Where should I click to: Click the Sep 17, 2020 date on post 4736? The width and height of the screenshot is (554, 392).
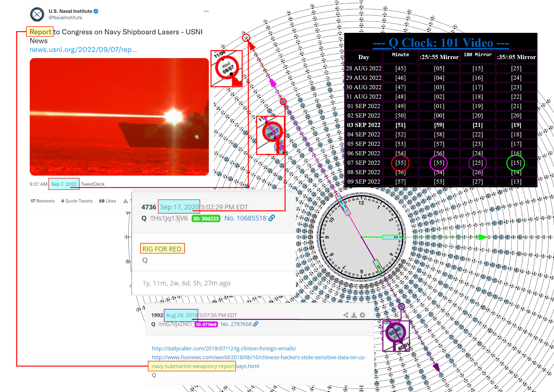coord(179,207)
